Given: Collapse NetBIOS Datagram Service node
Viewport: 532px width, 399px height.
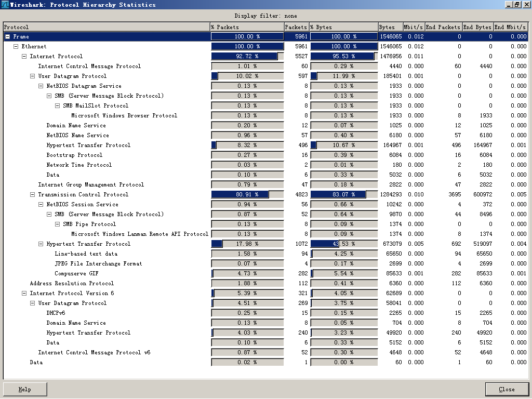Looking at the screenshot, I should pos(41,86).
